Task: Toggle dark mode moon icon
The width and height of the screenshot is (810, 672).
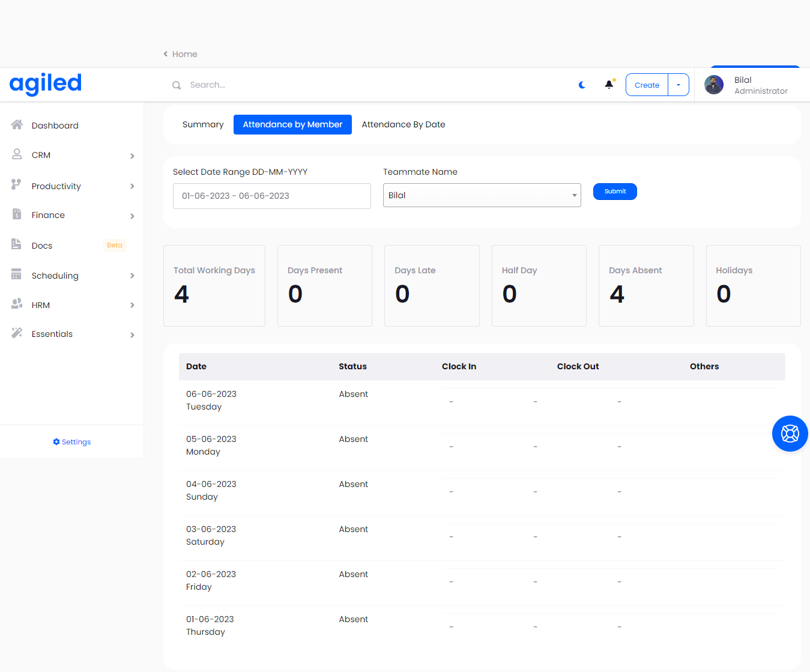Action: tap(582, 85)
